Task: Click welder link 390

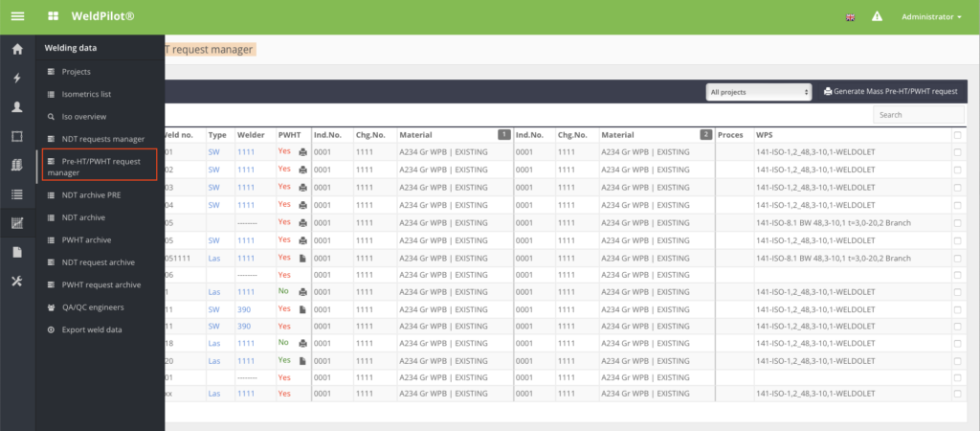Action: pos(245,308)
